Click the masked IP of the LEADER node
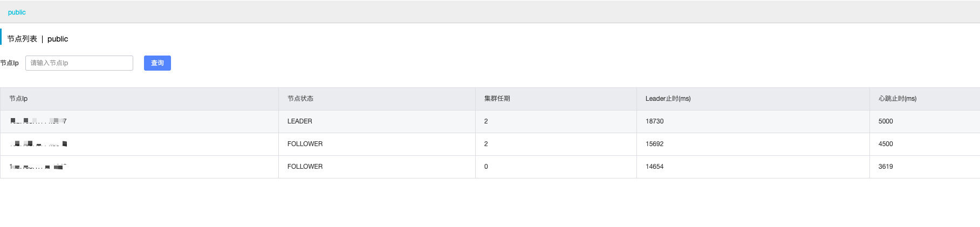 (38, 121)
